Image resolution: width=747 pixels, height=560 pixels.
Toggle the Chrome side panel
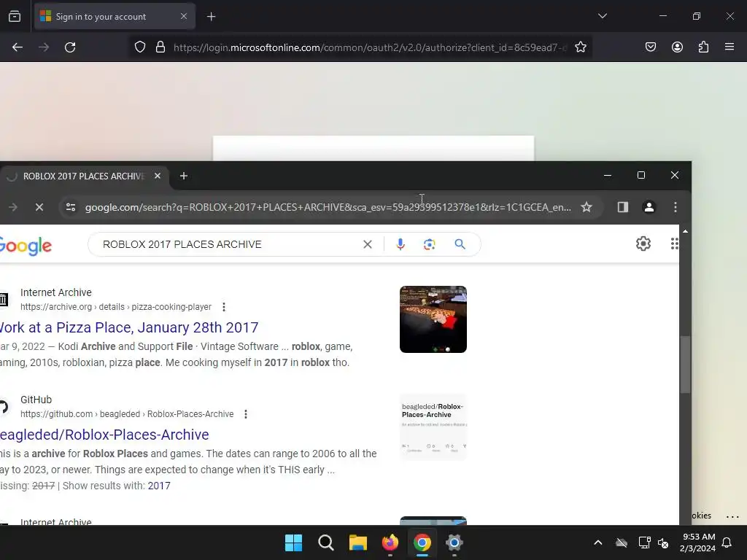(x=623, y=207)
